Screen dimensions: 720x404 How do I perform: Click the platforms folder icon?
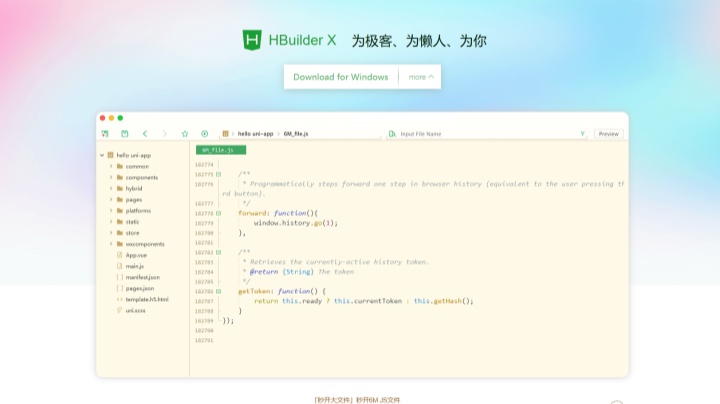point(120,210)
